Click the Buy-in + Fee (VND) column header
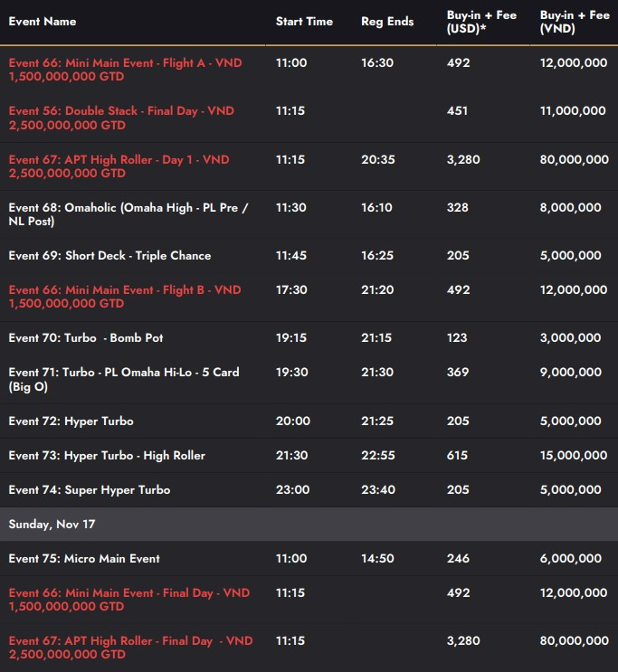 pyautogui.click(x=575, y=22)
